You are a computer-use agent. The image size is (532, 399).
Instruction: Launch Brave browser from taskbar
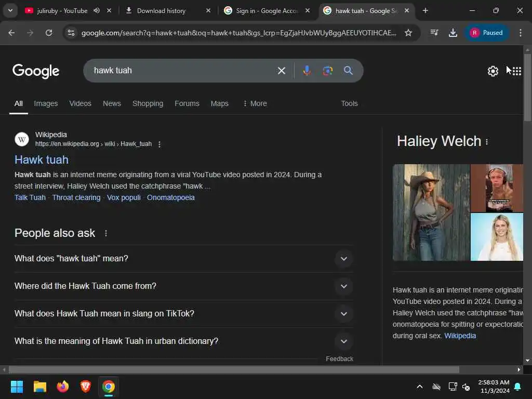coord(86,387)
